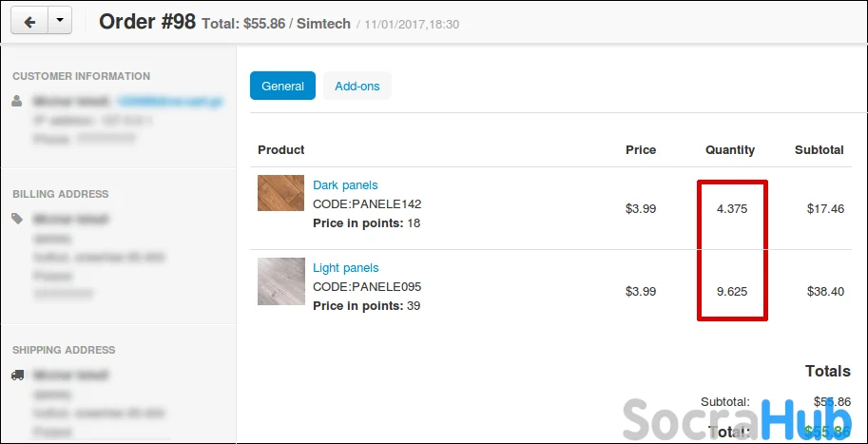
Task: Click the customer person icon
Action: coord(17,101)
